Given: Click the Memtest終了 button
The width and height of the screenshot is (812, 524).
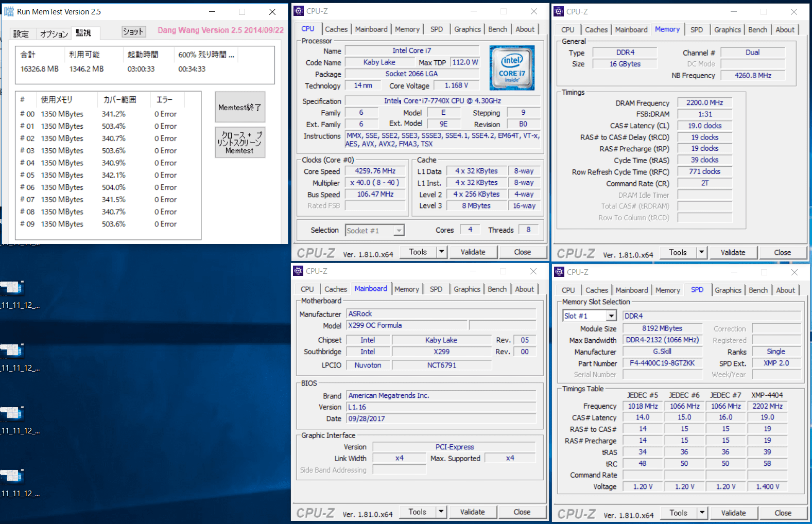Looking at the screenshot, I should 240,107.
